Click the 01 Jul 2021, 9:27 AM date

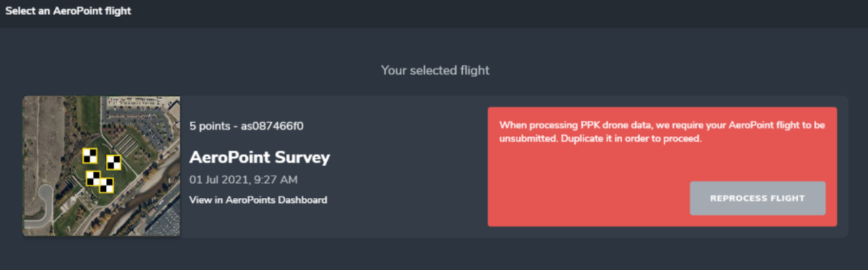pyautogui.click(x=243, y=180)
